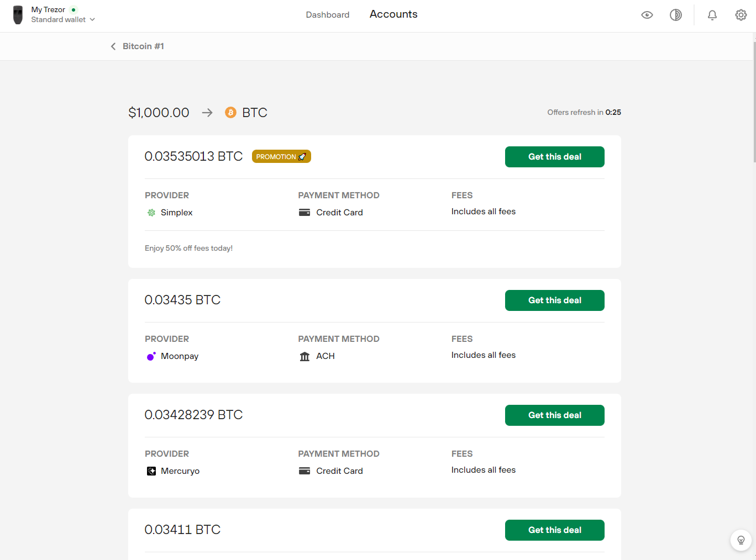Click the Mercuryo provider logo
This screenshot has width=756, height=560.
point(151,471)
